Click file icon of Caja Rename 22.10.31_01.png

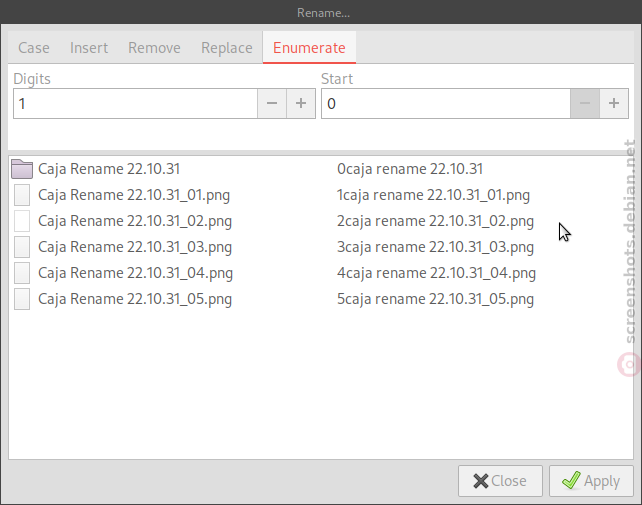tap(22, 195)
